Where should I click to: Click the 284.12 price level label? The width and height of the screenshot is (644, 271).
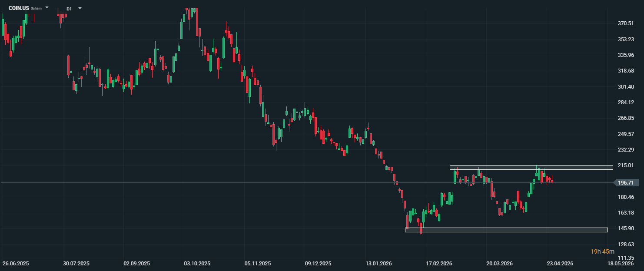click(625, 102)
